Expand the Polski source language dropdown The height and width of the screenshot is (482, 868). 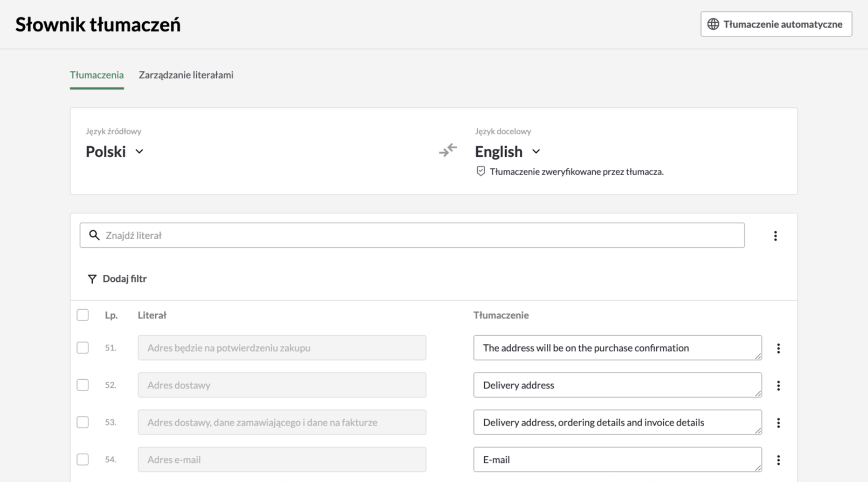pyautogui.click(x=115, y=152)
